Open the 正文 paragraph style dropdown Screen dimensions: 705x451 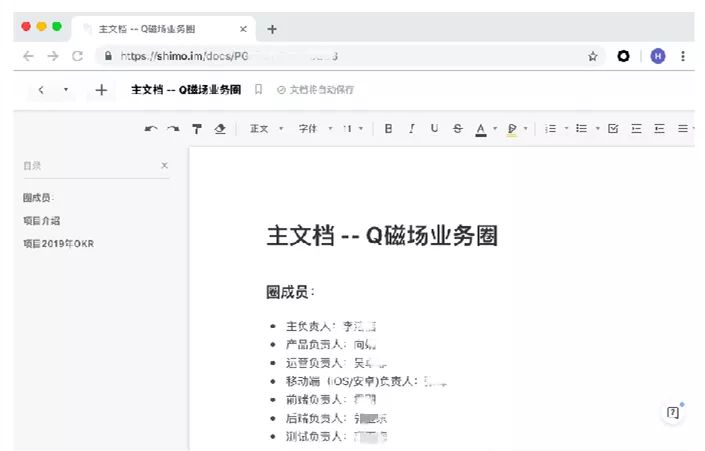(x=267, y=129)
